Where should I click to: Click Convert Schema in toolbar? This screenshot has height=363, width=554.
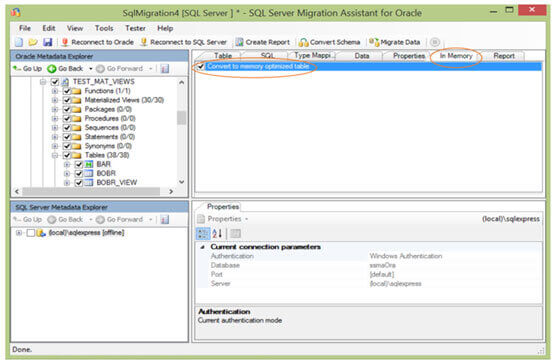(329, 42)
